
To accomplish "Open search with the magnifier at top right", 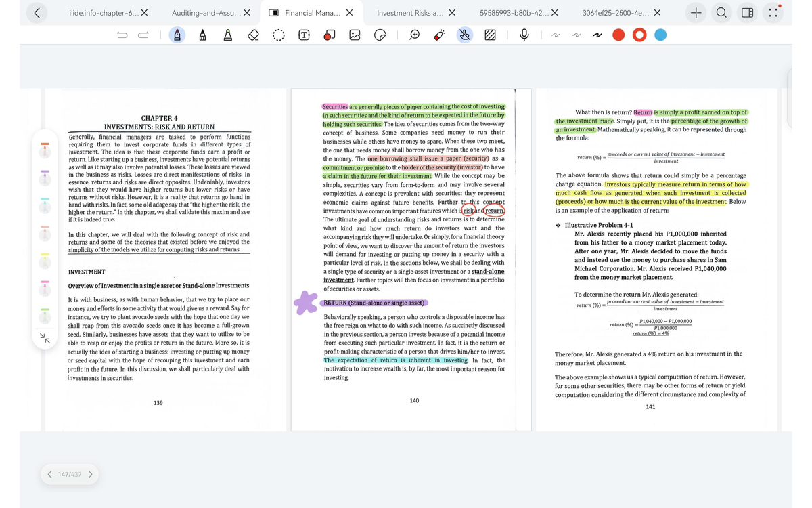I will pos(721,13).
